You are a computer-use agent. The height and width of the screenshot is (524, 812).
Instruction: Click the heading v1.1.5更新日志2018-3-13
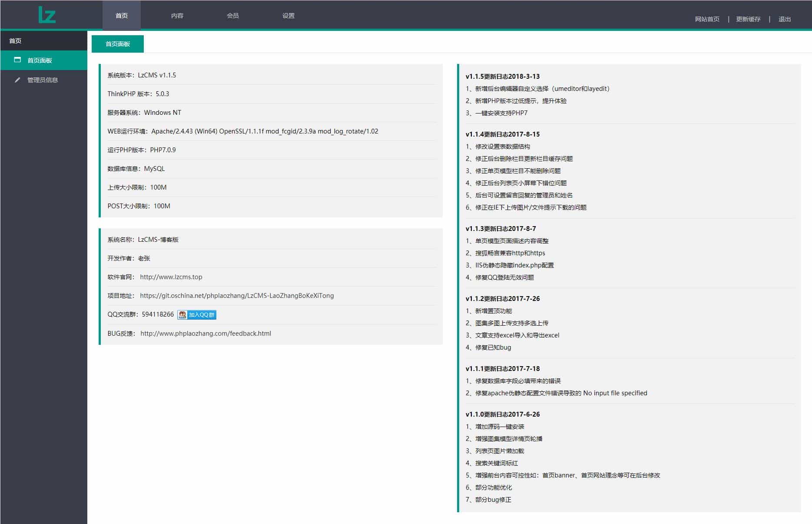tap(503, 77)
